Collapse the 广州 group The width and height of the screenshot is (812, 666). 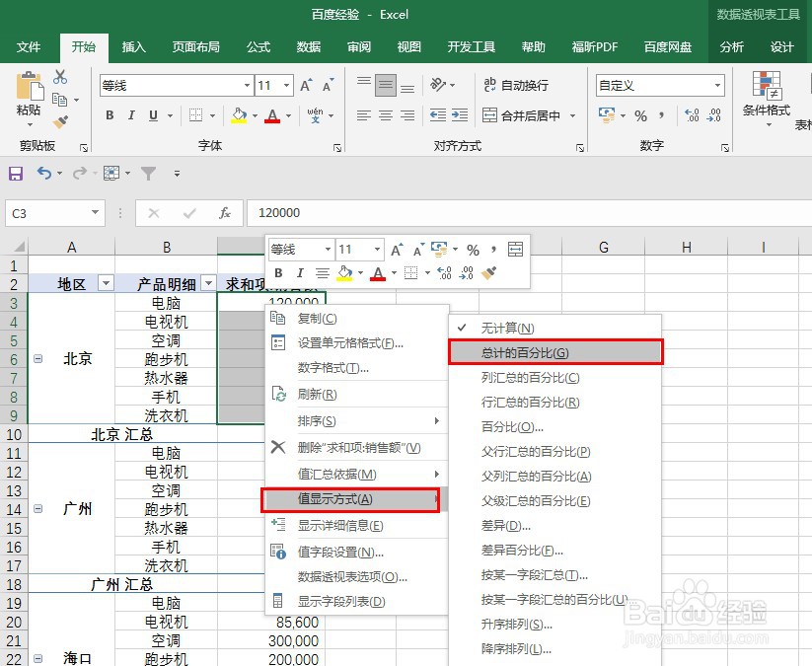tap(37, 508)
